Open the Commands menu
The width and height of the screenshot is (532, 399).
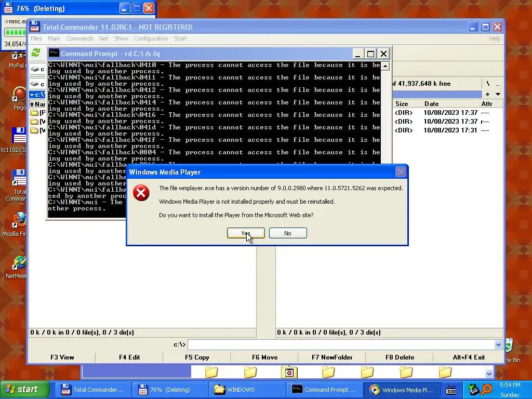[x=79, y=38]
